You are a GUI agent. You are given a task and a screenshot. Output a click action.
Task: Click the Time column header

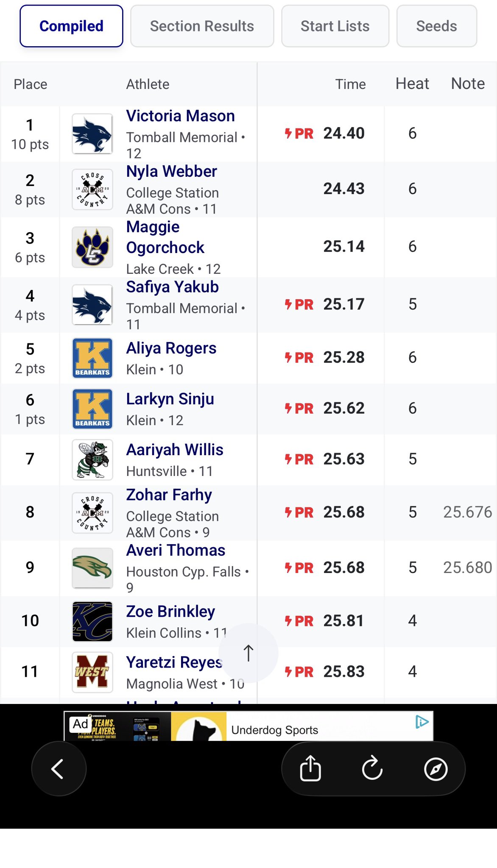point(350,84)
